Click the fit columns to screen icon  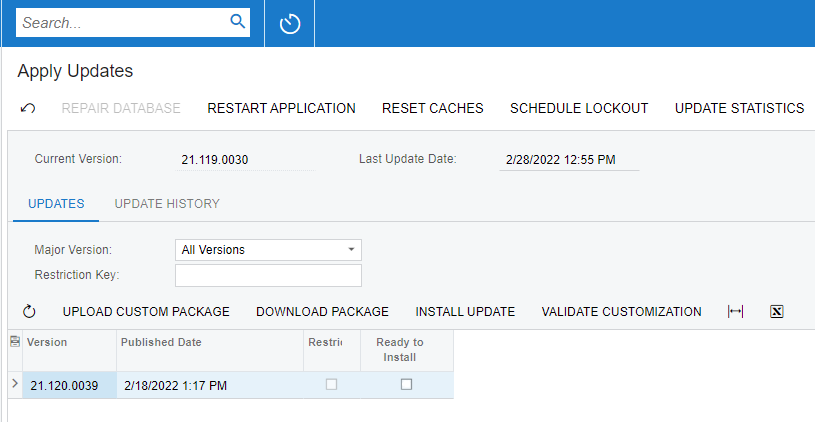[735, 311]
